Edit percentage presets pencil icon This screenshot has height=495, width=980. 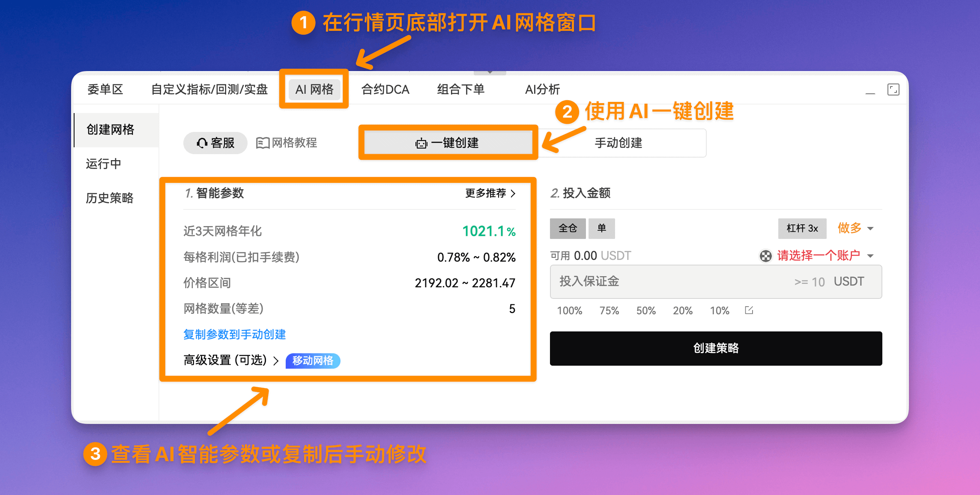pyautogui.click(x=749, y=310)
